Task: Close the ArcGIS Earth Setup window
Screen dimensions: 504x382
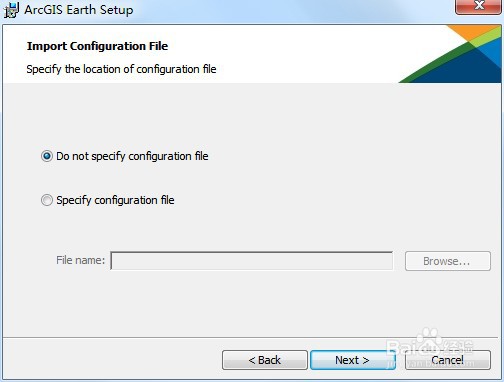Action: 479,6
